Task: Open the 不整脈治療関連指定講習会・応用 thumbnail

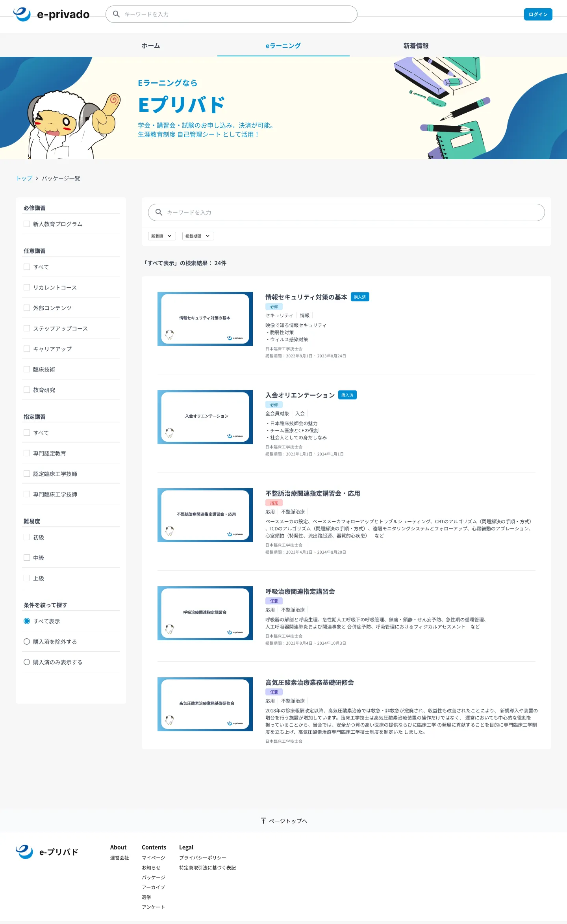Action: [205, 515]
